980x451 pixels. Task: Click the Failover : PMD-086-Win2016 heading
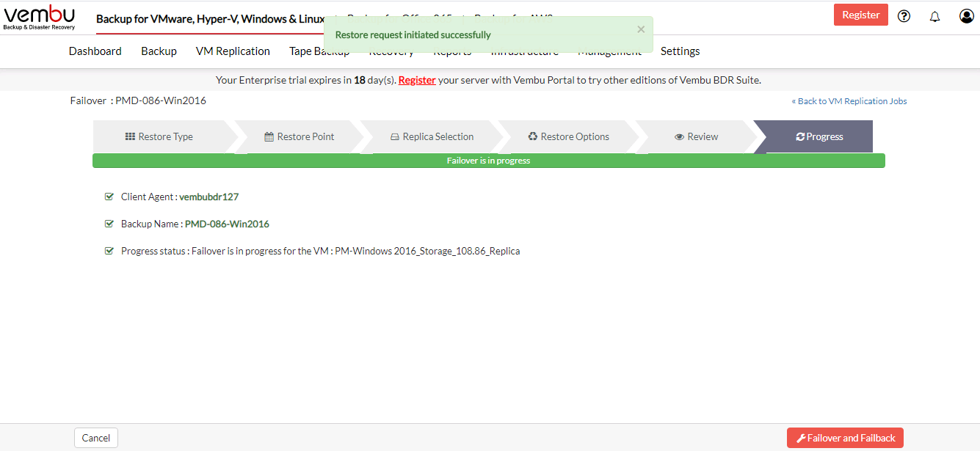pos(138,100)
